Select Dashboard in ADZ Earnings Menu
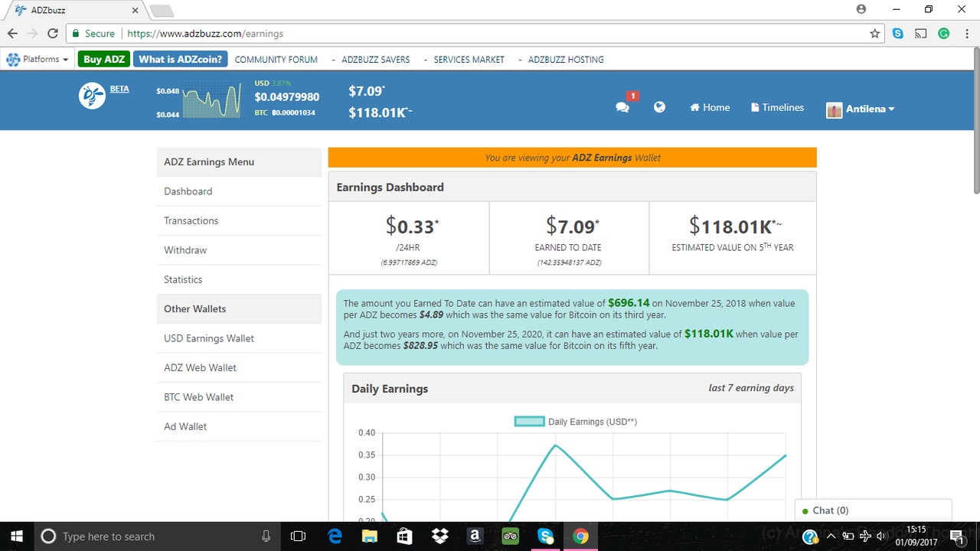Screen dimensions: 980x551 point(239,191)
